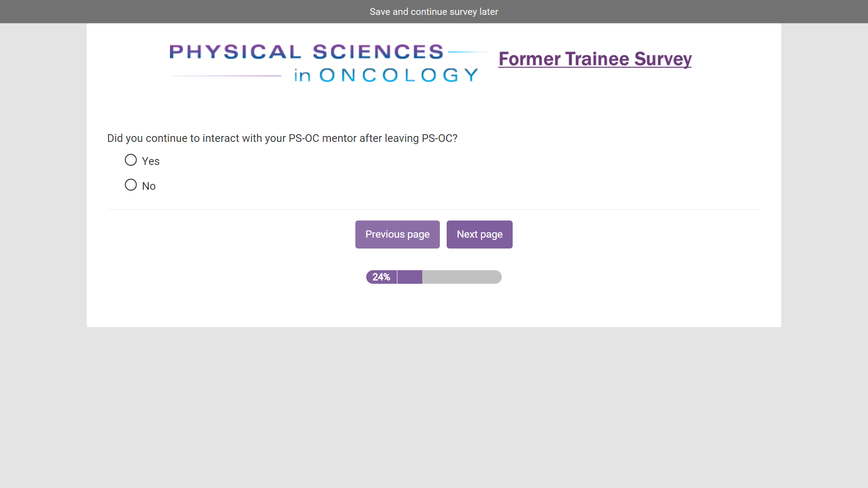Click the word "later" in the top bar

point(489,12)
